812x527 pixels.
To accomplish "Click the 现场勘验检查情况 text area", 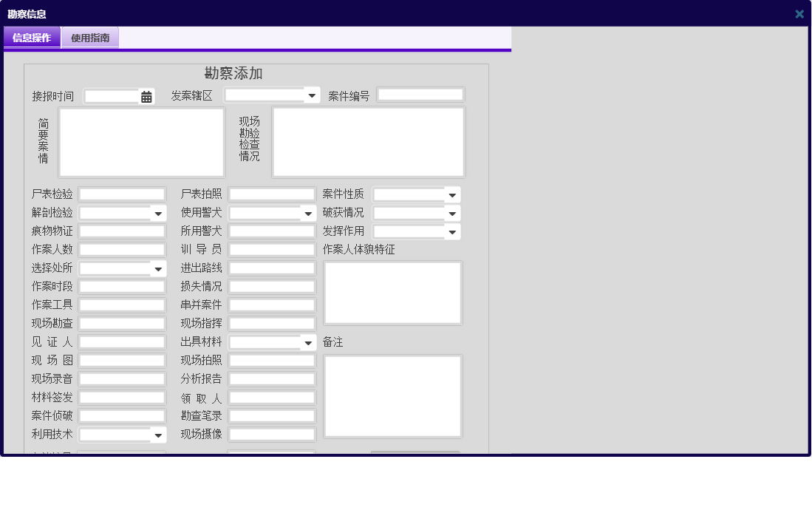I will coord(368,142).
